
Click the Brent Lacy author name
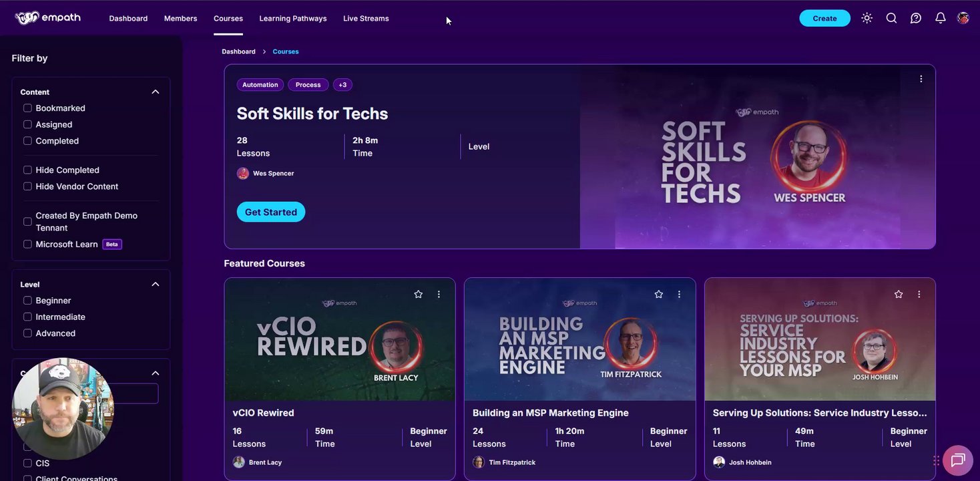[265, 462]
